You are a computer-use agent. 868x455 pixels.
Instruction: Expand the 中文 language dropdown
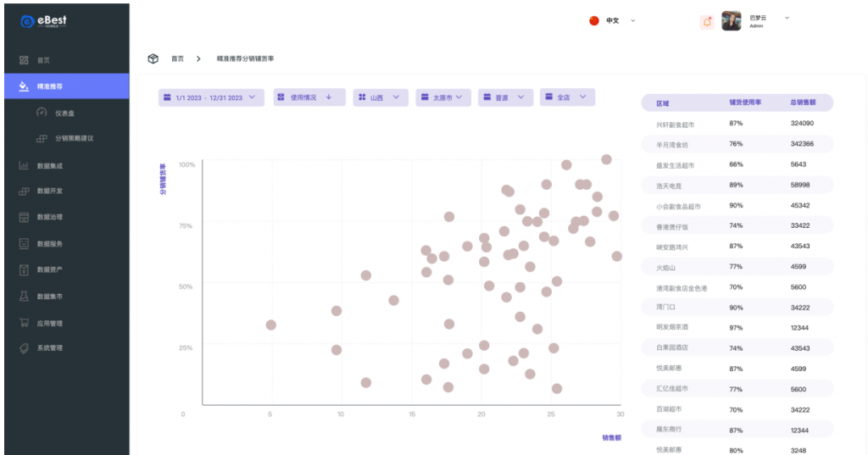click(633, 20)
